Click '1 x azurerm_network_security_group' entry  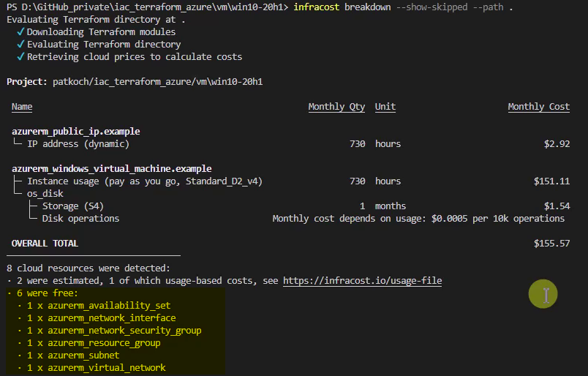pos(114,330)
